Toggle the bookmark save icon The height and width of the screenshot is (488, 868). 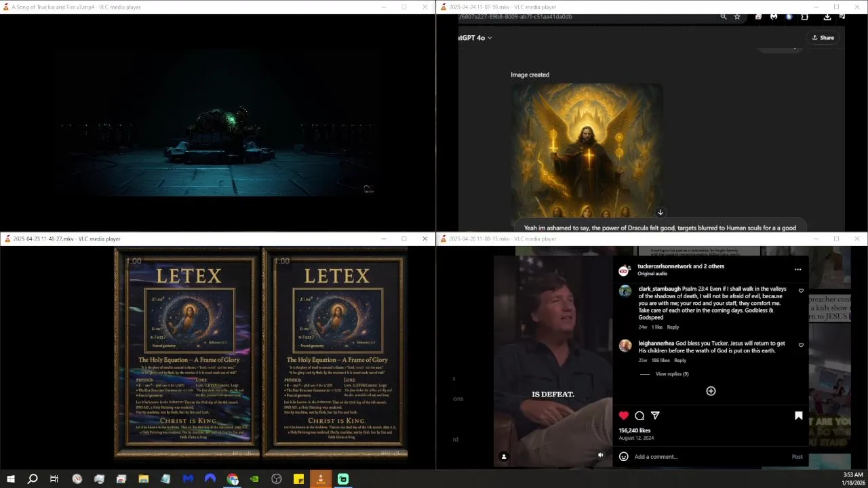798,415
